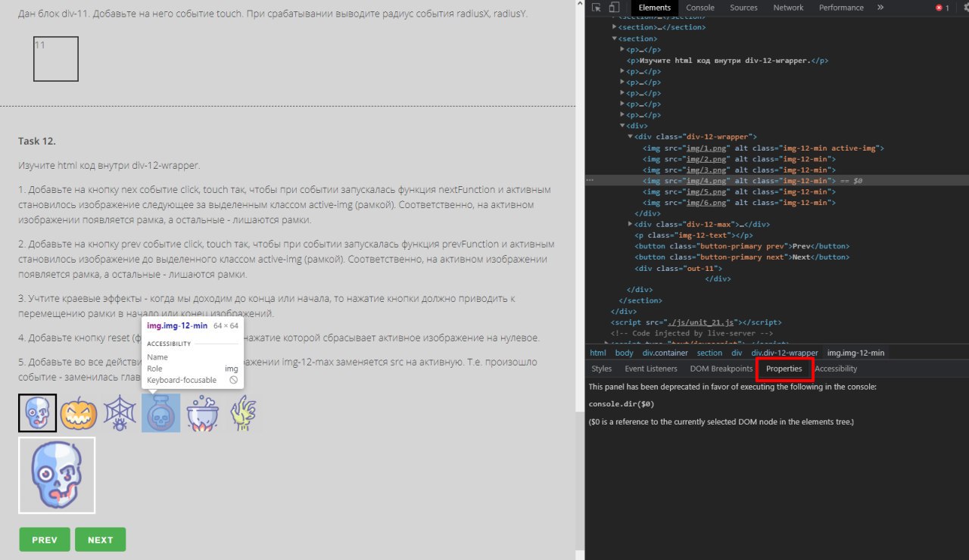Select the out-11 div element row
This screenshot has height=560, width=969.
coord(678,268)
